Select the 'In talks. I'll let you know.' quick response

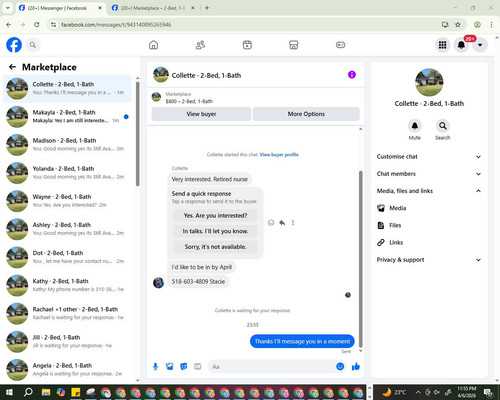pyautogui.click(x=215, y=231)
